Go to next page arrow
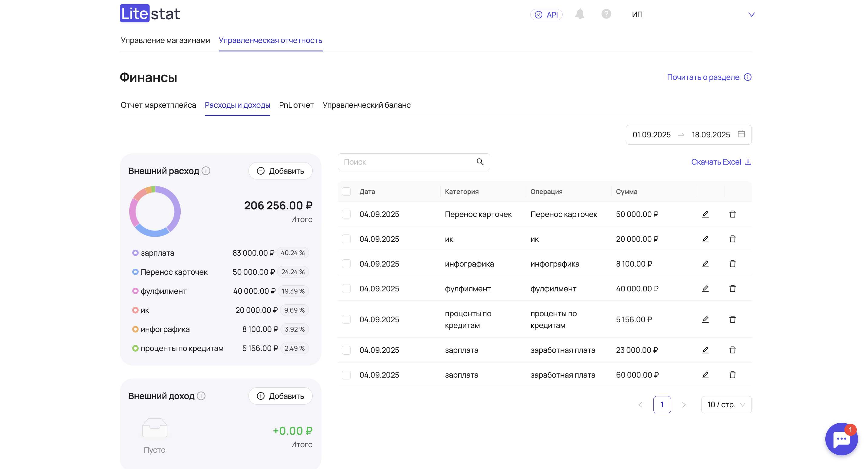Image resolution: width=868 pixels, height=469 pixels. (684, 405)
